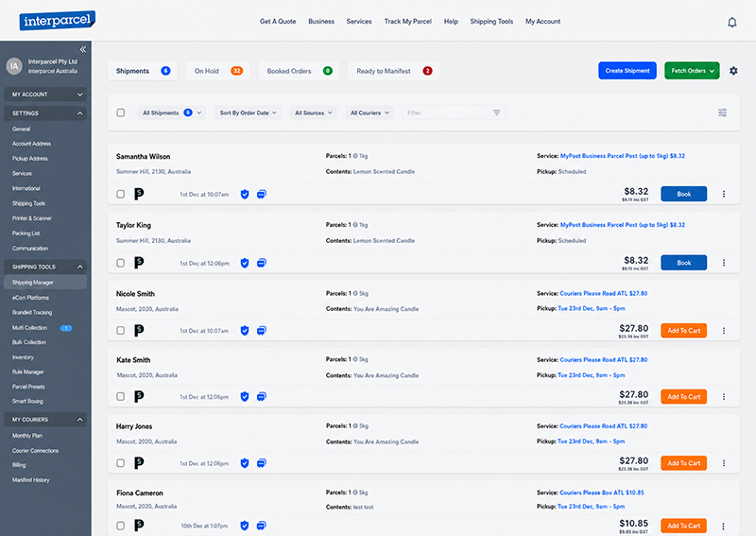Image resolution: width=756 pixels, height=536 pixels.
Task: Collapse MY COURIERS sidebar section
Action: pyautogui.click(x=45, y=420)
